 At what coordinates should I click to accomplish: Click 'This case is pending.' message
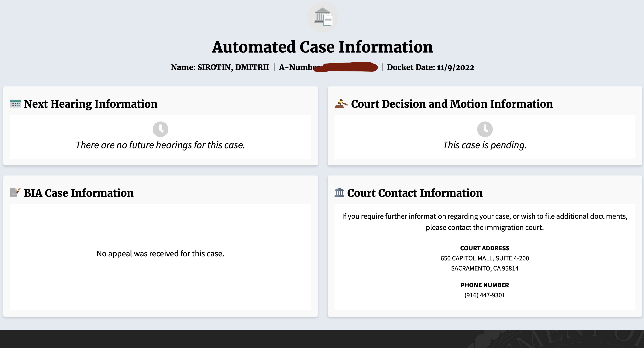(x=485, y=145)
